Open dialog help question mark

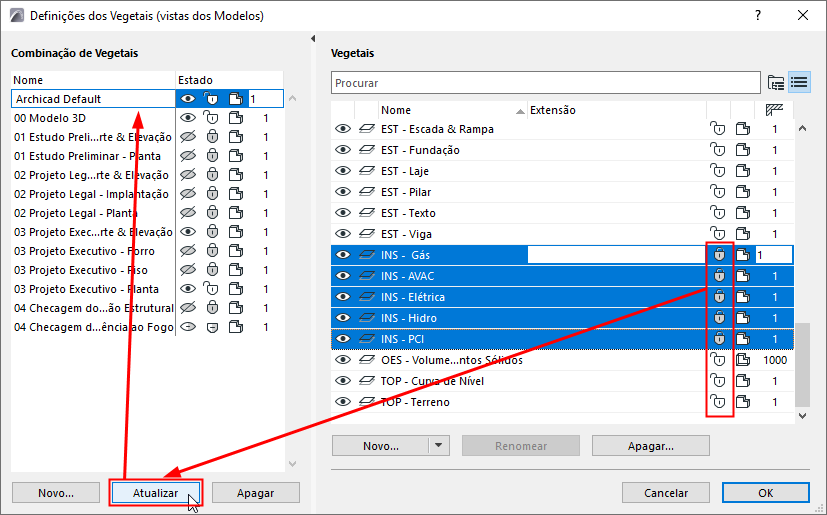tap(758, 15)
